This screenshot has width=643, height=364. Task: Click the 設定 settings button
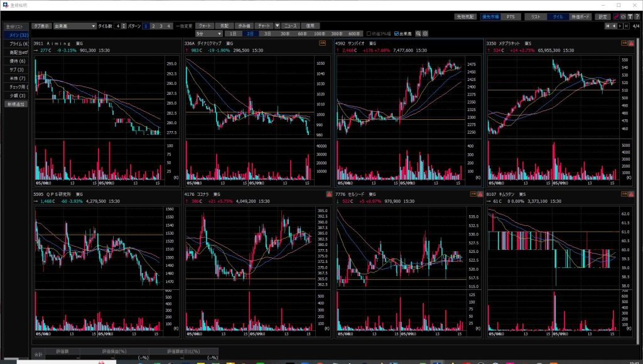click(x=603, y=17)
